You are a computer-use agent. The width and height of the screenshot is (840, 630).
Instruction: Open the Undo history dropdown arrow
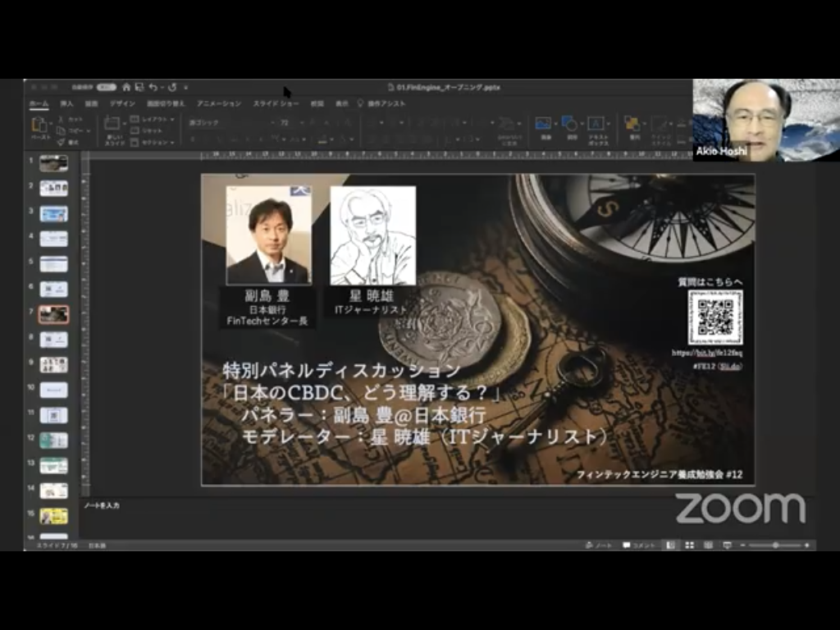pos(162,87)
